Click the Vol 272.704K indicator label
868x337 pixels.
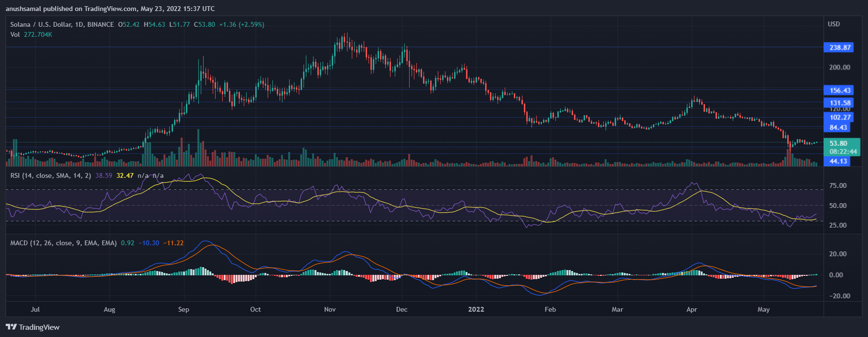click(x=31, y=34)
